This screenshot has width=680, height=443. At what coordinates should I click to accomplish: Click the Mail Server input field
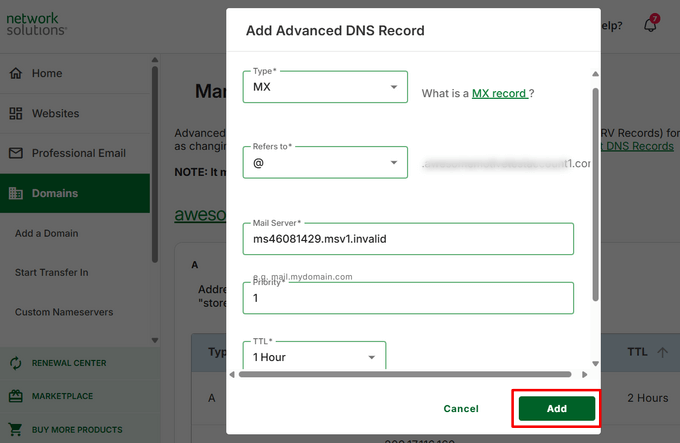[x=407, y=239]
